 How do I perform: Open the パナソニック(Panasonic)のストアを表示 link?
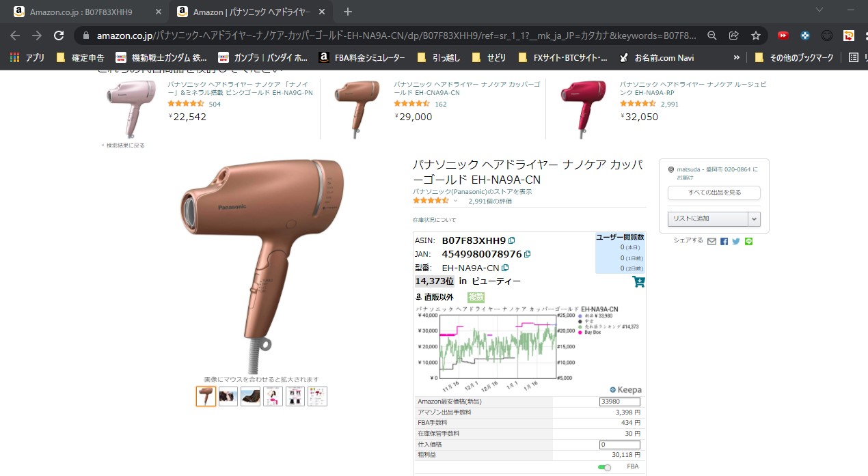(x=472, y=192)
